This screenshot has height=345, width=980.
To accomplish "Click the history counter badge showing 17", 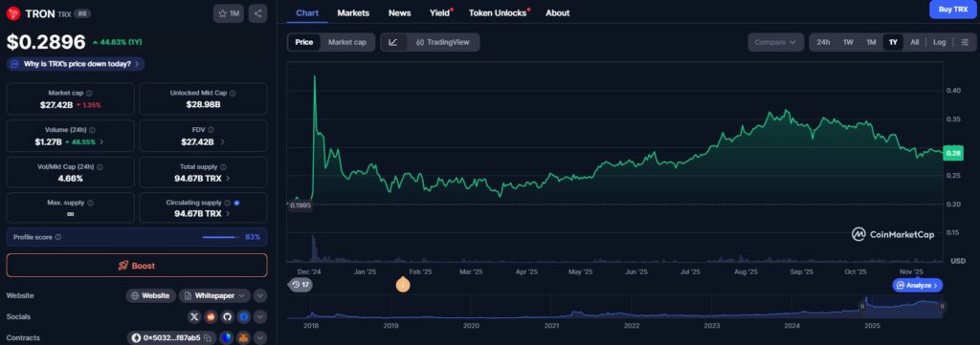I will click(301, 285).
